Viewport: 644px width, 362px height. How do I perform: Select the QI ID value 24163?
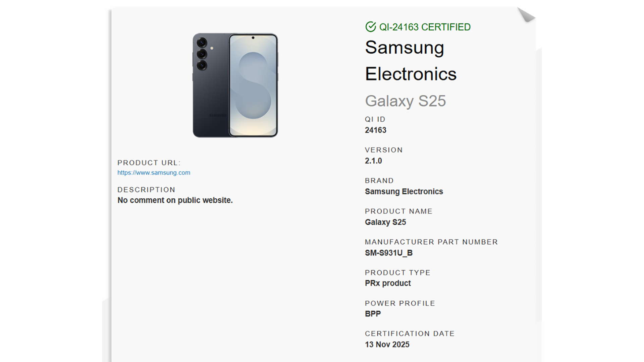point(375,130)
